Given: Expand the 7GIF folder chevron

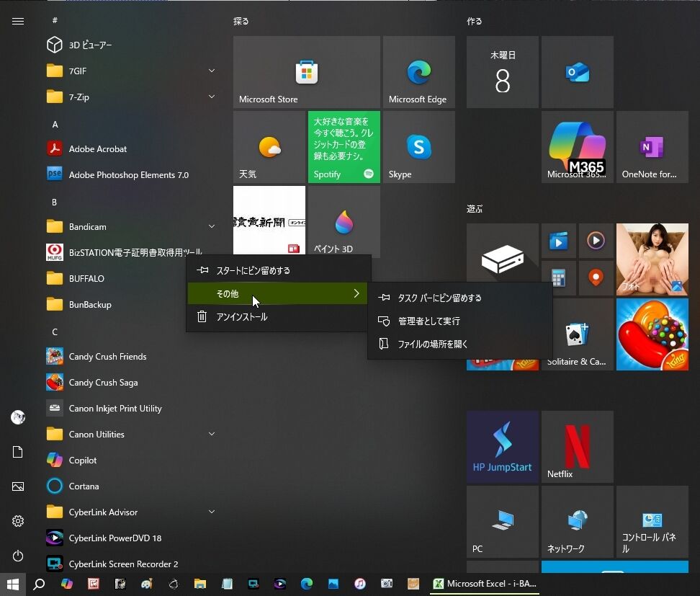Looking at the screenshot, I should [x=212, y=71].
